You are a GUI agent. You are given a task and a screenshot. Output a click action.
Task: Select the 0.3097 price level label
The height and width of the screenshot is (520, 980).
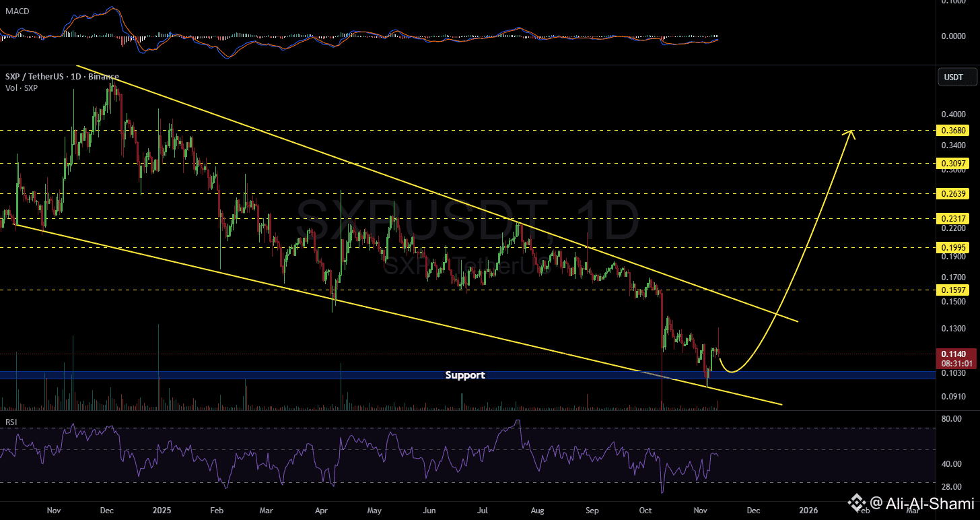click(x=954, y=163)
